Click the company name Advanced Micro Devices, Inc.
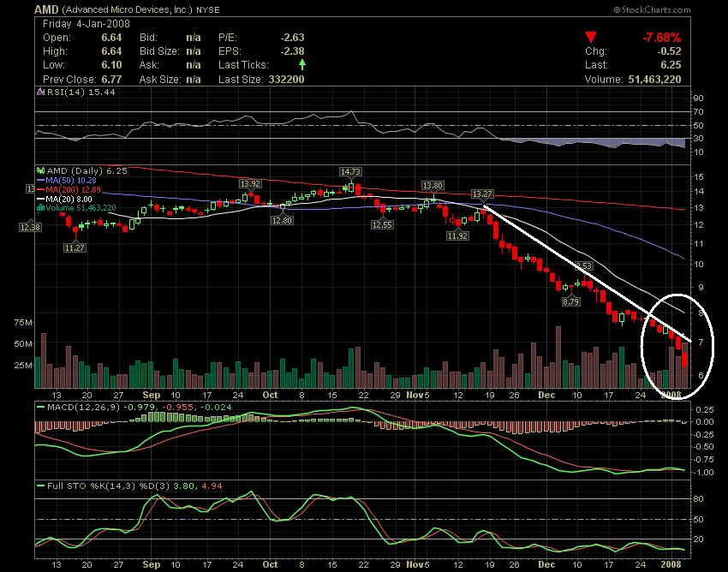This screenshot has height=572, width=728. [x=128, y=9]
